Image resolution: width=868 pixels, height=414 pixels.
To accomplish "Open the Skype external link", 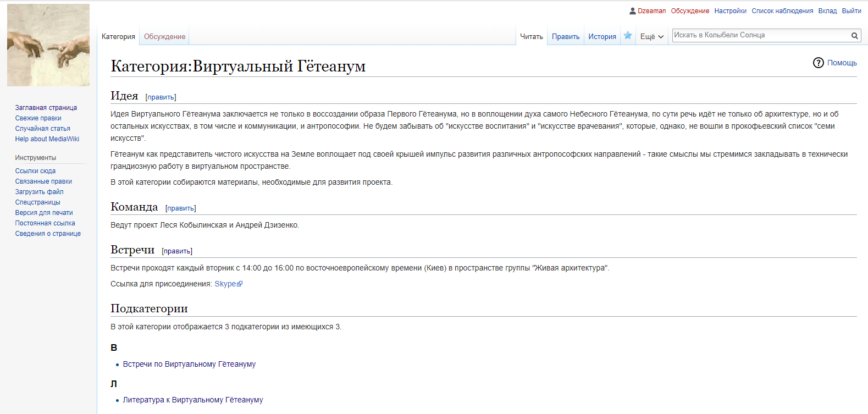I will point(225,284).
